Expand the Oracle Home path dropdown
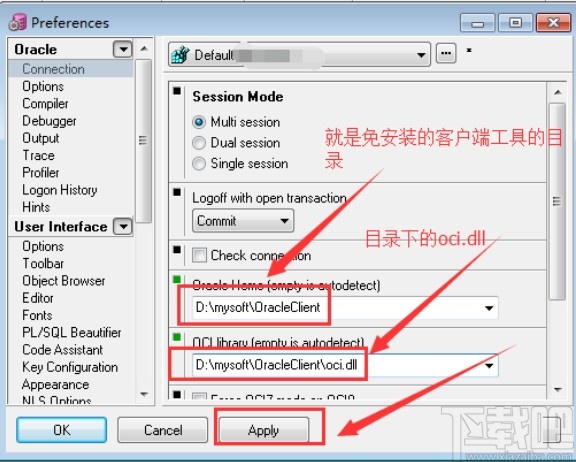Image resolution: width=576 pixels, height=462 pixels. tap(489, 308)
